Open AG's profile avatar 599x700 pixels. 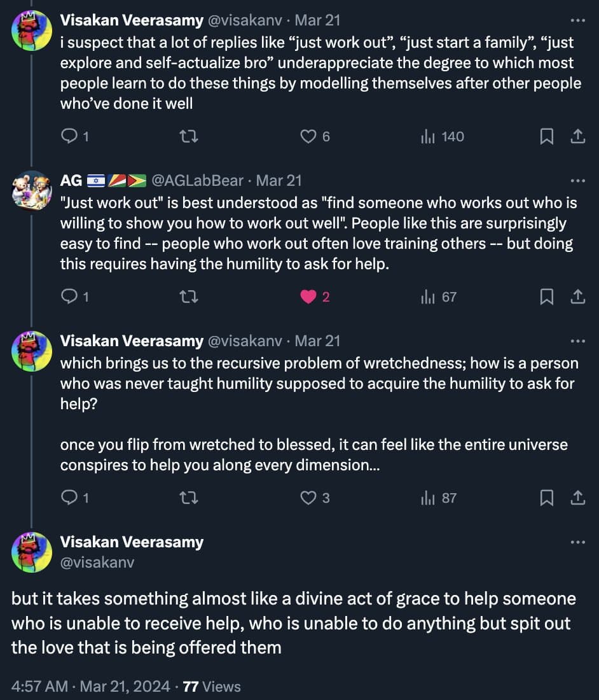point(31,190)
